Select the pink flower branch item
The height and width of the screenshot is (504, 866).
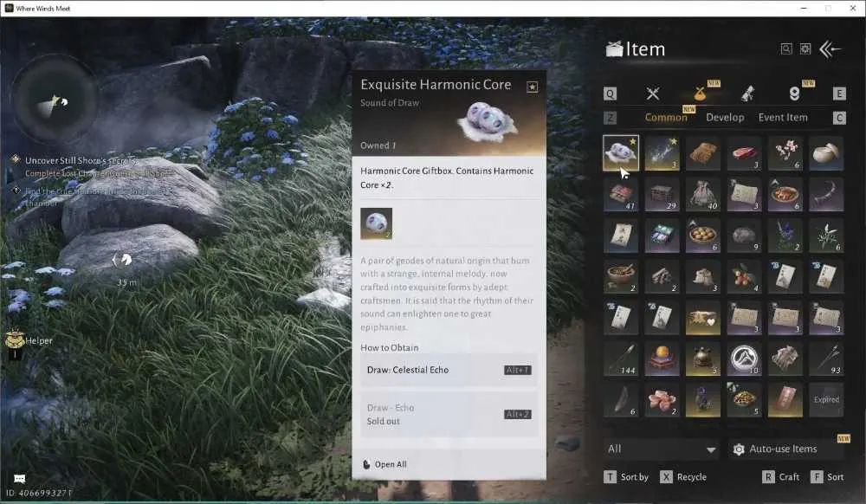[785, 153]
